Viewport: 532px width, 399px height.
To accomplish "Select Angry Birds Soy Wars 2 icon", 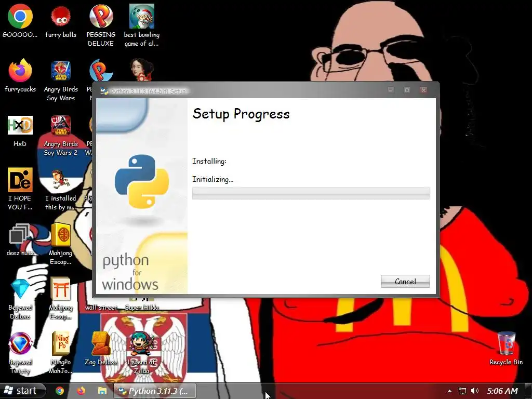I will (x=61, y=136).
